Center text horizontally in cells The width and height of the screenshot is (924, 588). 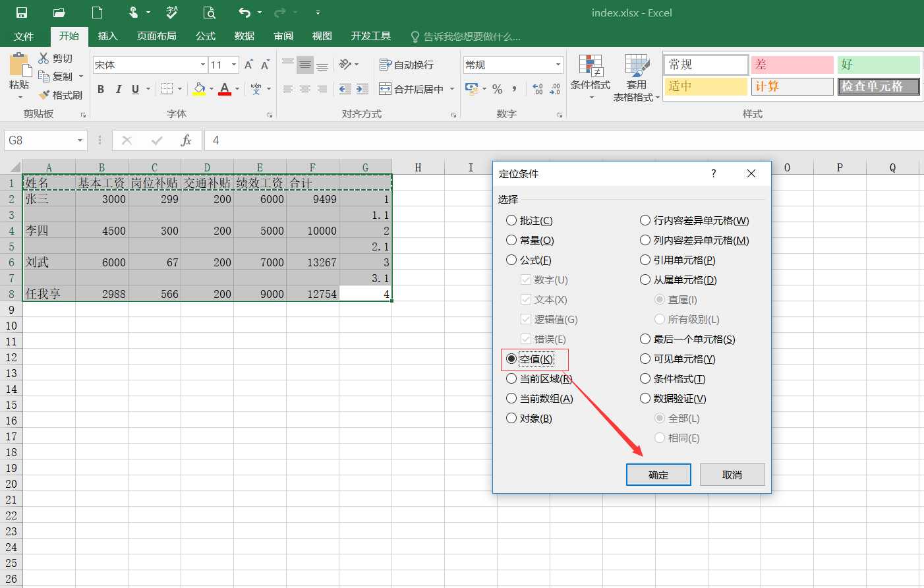click(x=304, y=89)
